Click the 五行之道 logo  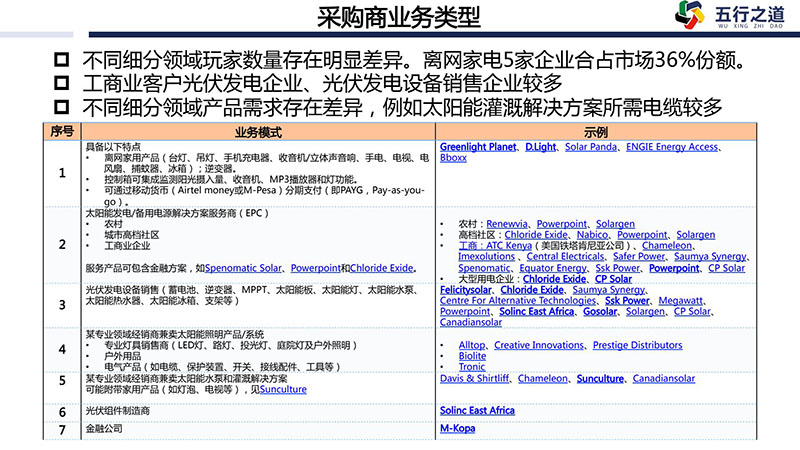[729, 15]
